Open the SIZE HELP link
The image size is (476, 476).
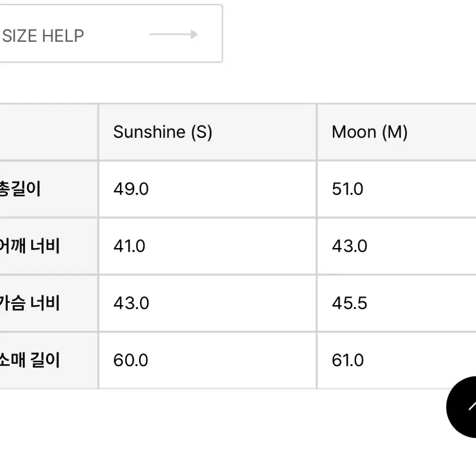pyautogui.click(x=111, y=34)
